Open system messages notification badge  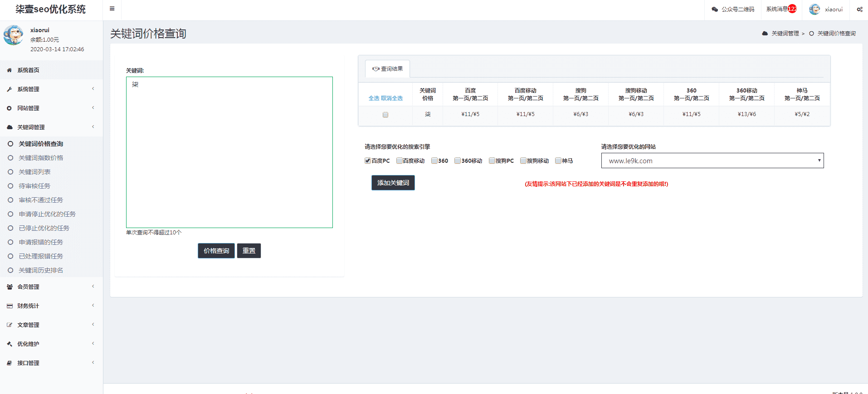pyautogui.click(x=792, y=9)
